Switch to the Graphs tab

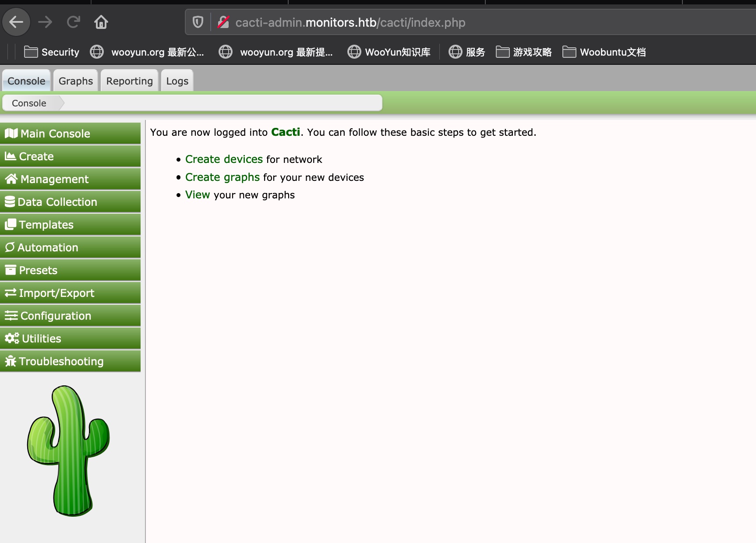tap(76, 81)
